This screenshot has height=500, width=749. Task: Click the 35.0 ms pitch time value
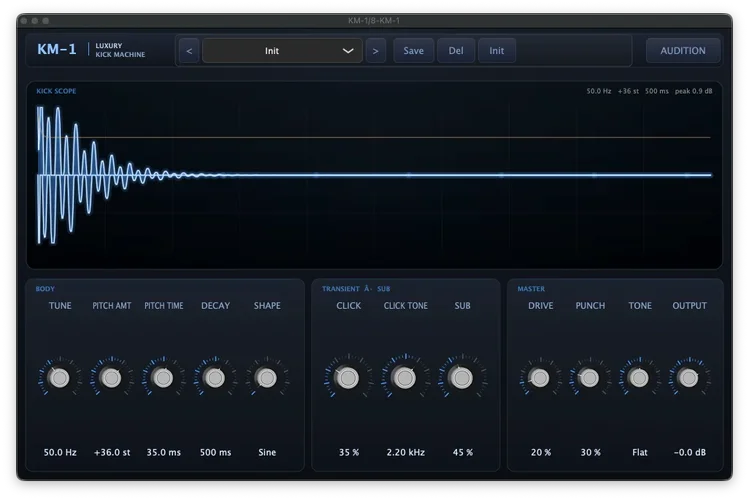coord(163,452)
